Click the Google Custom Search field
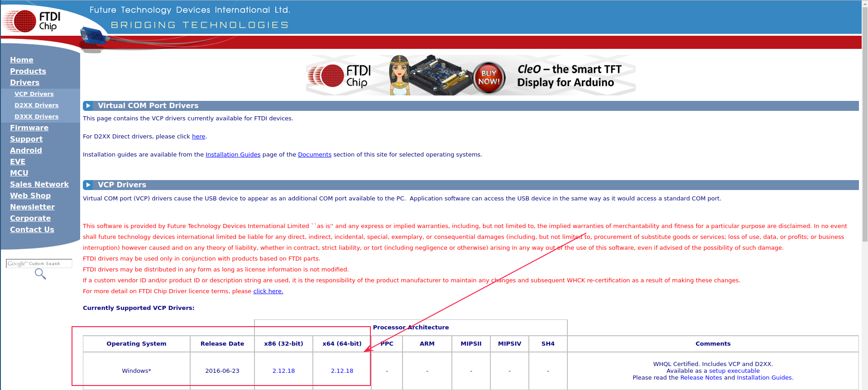Screen dimensions: 868x390 [39, 263]
